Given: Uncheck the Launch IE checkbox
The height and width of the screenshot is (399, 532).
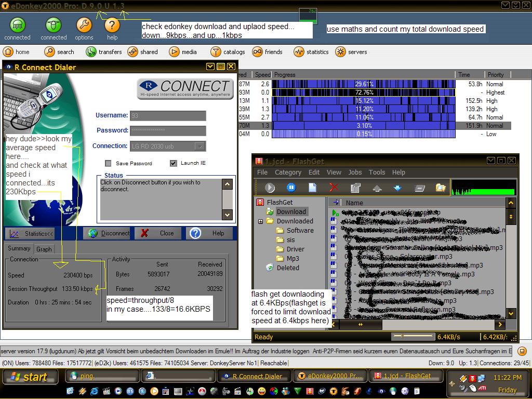Looking at the screenshot, I should [174, 163].
